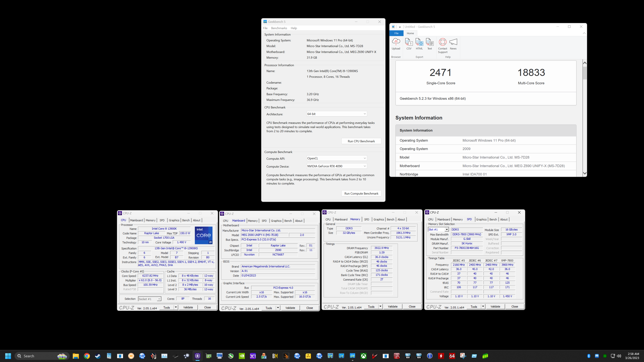Screen dimensions: 644x362
Task: Open EVGA Precision X1 from taskbar
Action: point(253,356)
